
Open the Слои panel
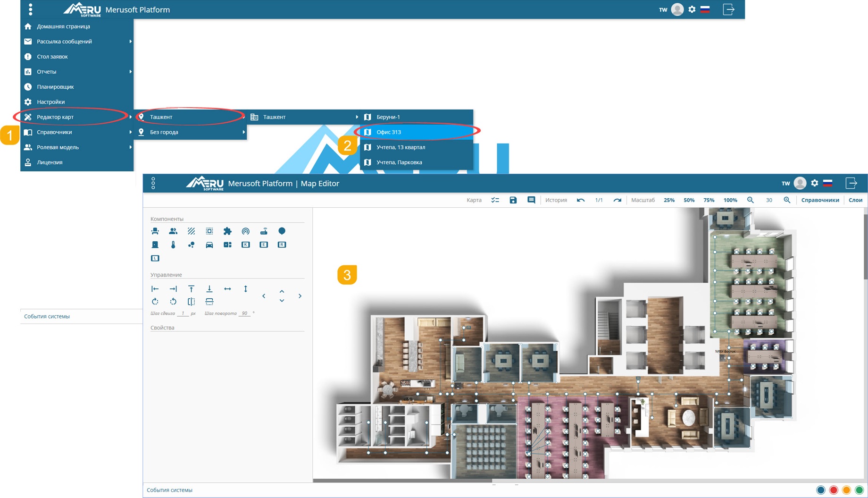tap(855, 200)
